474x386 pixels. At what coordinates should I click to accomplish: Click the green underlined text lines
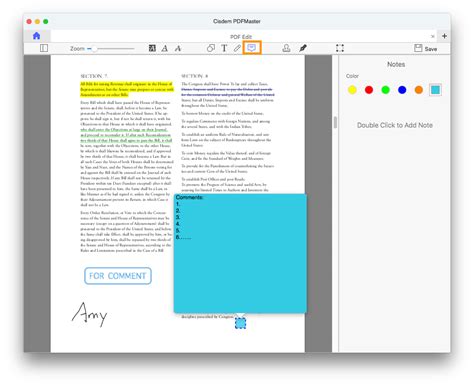click(x=126, y=135)
